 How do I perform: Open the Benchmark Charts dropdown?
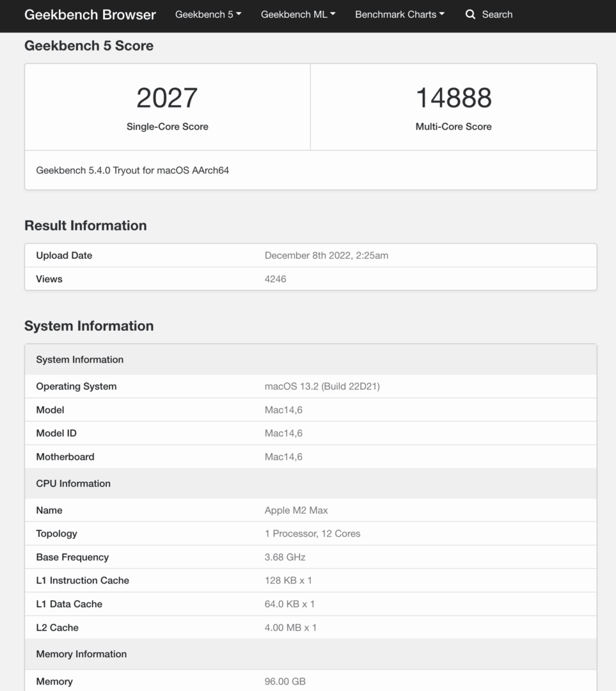[x=400, y=15]
